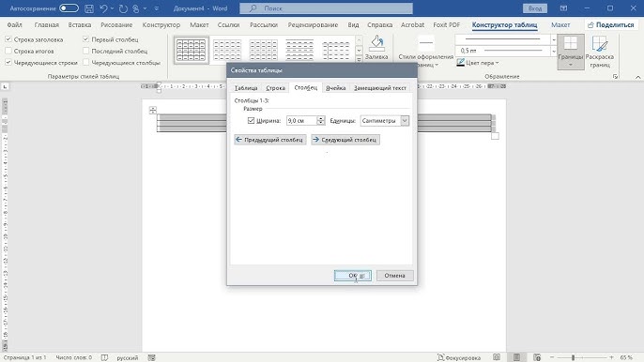Open the Файл menu

[x=14, y=24]
